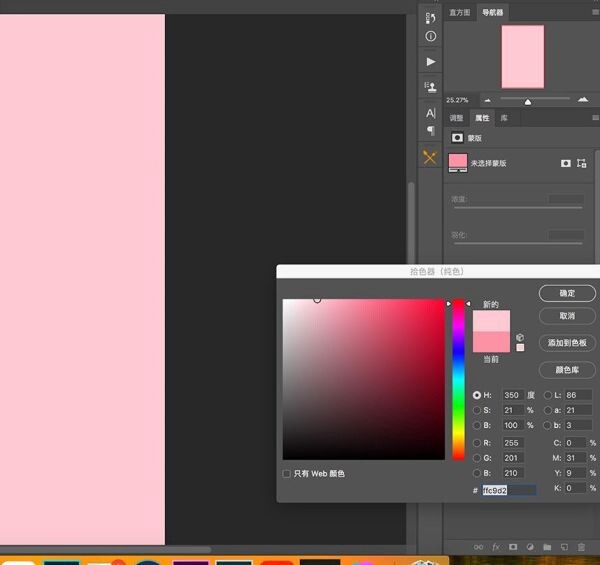This screenshot has width=600, height=565.
Task: Click the blue value field showing 210
Action: [x=513, y=473]
